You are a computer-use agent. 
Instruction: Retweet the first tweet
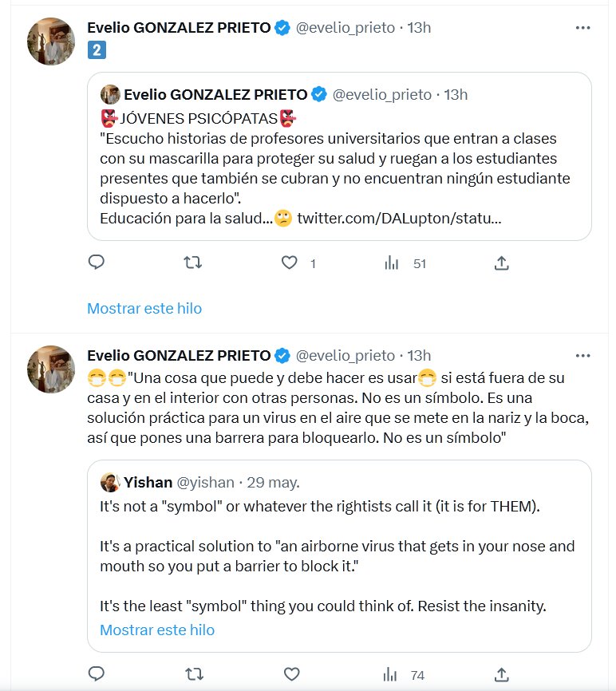(193, 263)
